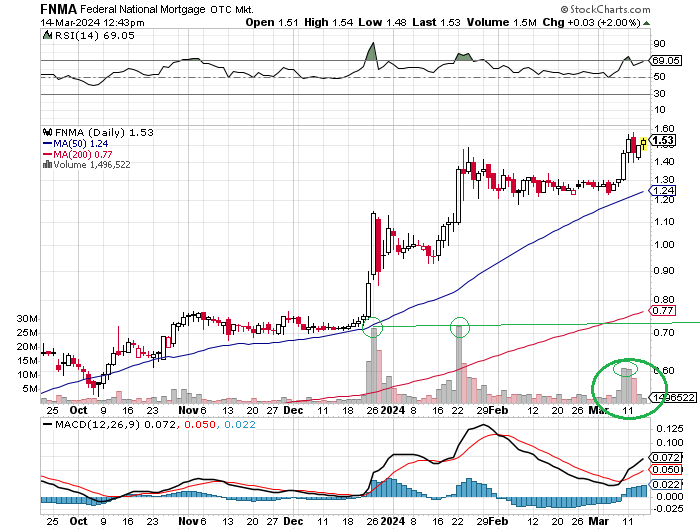Viewport: 700px width, 530px height.
Task: Click the FNMA (Daily) 1.53 legend text
Action: 104,133
